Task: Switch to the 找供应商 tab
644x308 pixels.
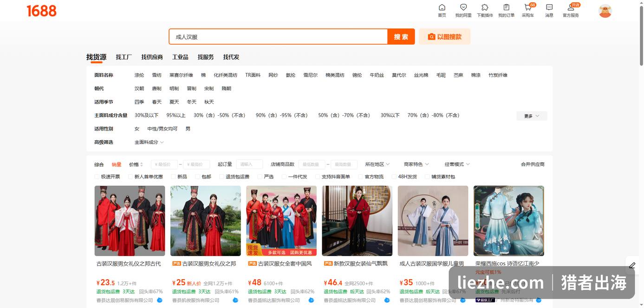Action: [x=152, y=57]
